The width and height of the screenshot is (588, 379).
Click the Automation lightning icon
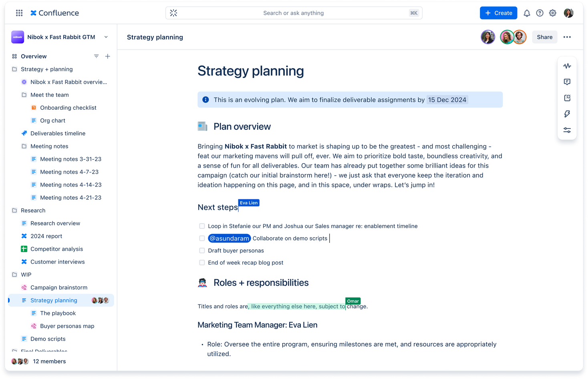point(567,114)
